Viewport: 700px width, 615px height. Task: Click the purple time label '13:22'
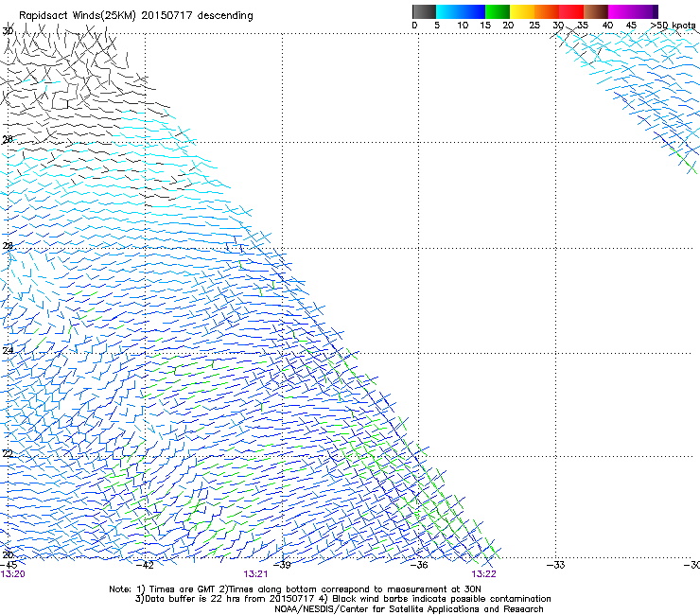pos(484,574)
